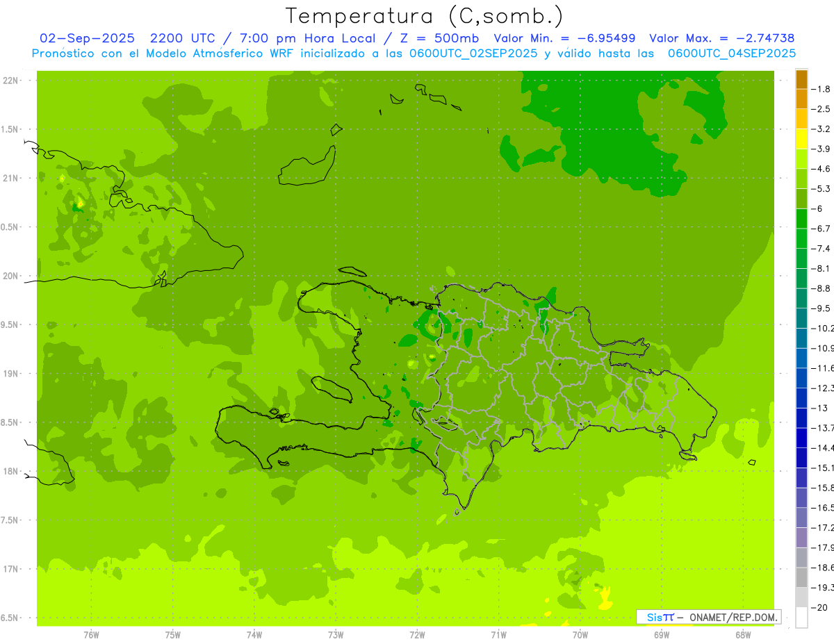Click the "Valor Max. = -2.74738" value
The image size is (834, 644).
point(722,38)
